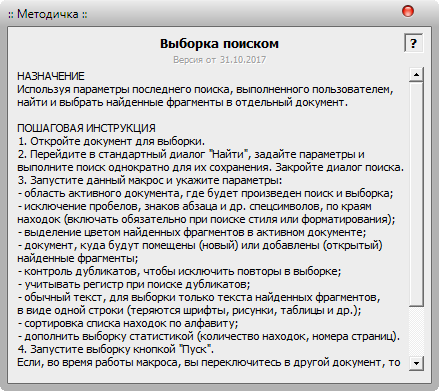
Task: Click the line "Используя параметры последнего поиска"
Action: pos(205,89)
